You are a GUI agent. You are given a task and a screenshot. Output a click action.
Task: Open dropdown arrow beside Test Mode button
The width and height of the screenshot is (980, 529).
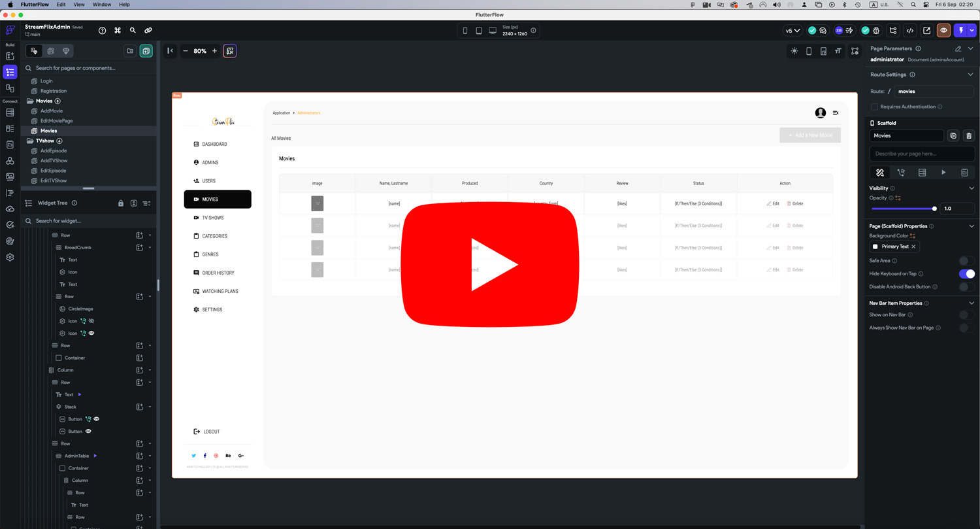(972, 31)
